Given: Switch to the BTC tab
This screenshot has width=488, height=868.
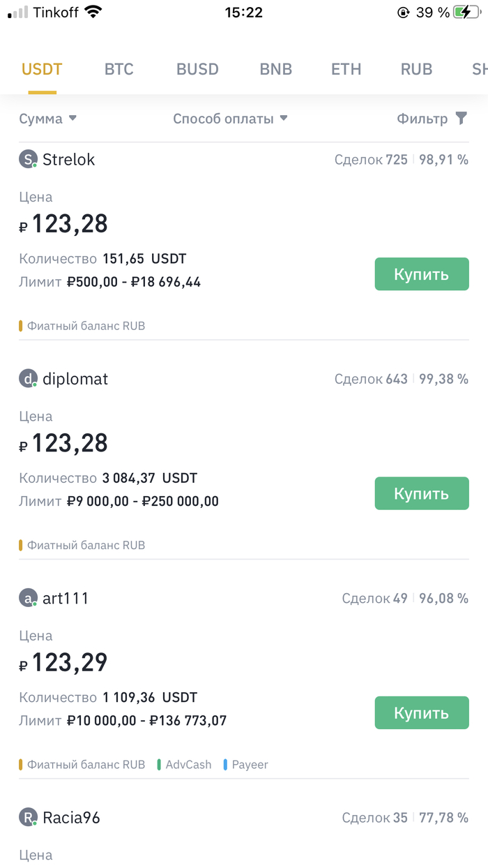Looking at the screenshot, I should click(x=119, y=69).
